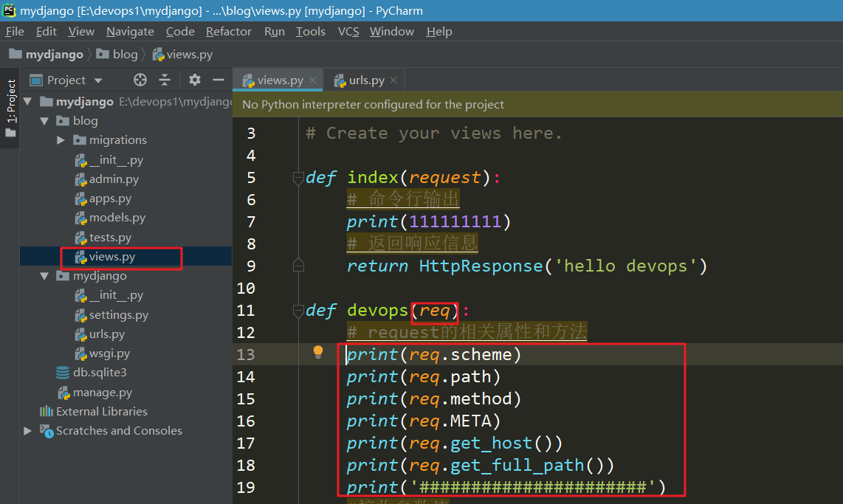843x504 pixels.
Task: Click the yellow lightbulb intention icon
Action: coord(318,352)
